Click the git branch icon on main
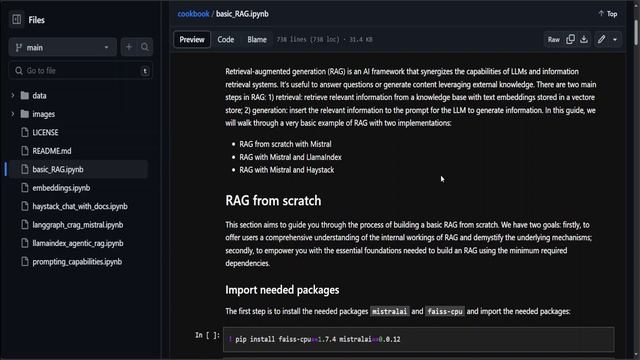The image size is (640, 360). pyautogui.click(x=18, y=47)
